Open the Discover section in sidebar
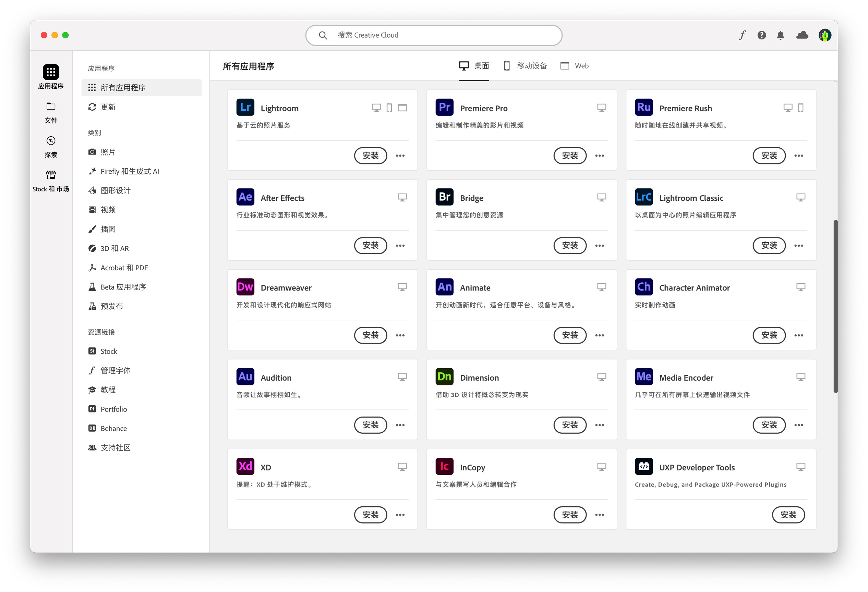 click(51, 146)
